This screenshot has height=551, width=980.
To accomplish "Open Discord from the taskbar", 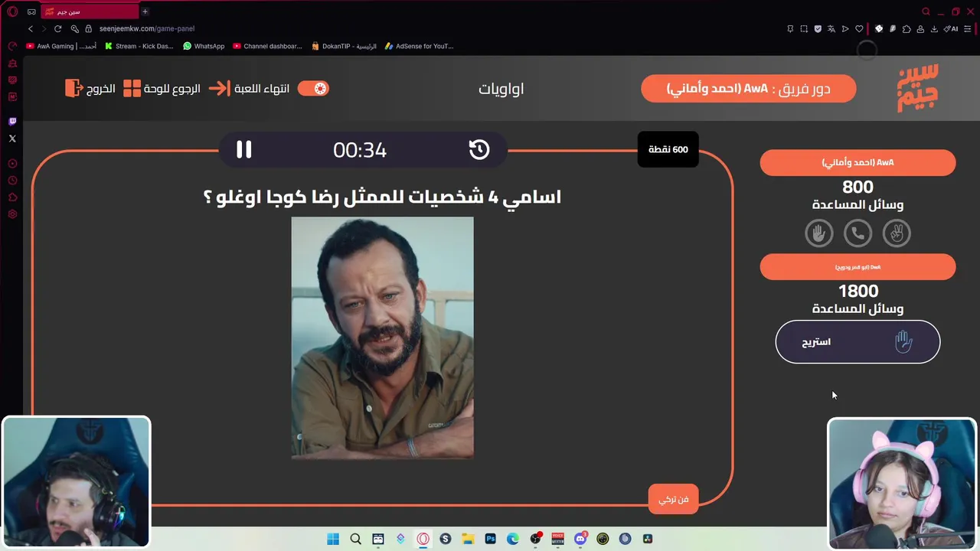I will click(x=580, y=539).
